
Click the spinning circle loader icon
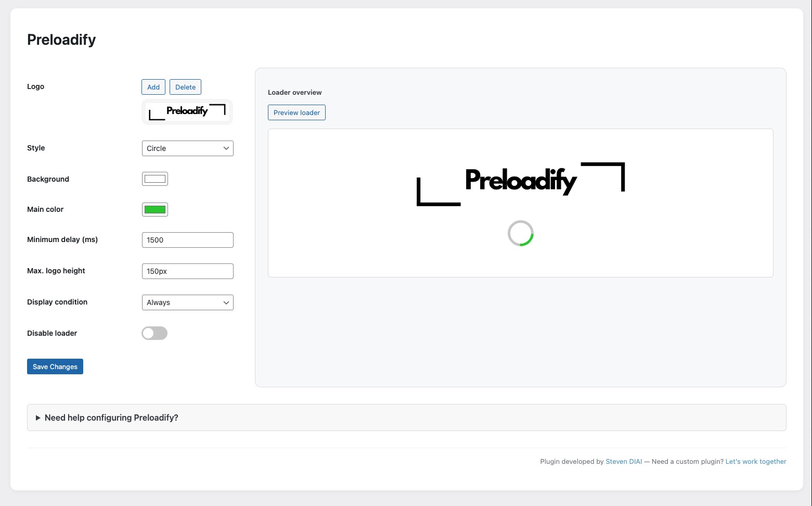(521, 233)
